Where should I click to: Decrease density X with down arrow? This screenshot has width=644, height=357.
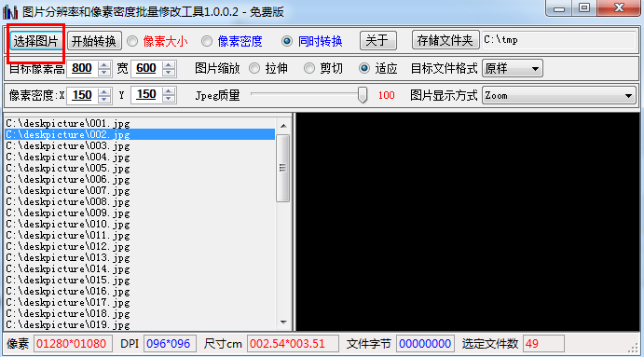104,100
